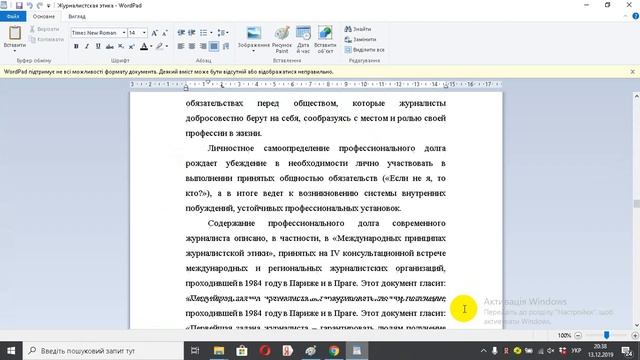Click the taskbar search input field
This screenshot has height=360, width=640.
pos(104,351)
